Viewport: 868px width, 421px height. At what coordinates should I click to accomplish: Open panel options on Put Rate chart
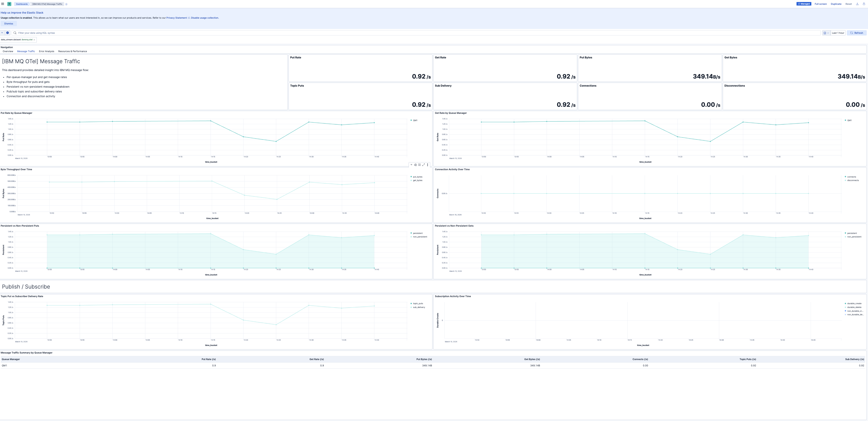[x=427, y=165]
